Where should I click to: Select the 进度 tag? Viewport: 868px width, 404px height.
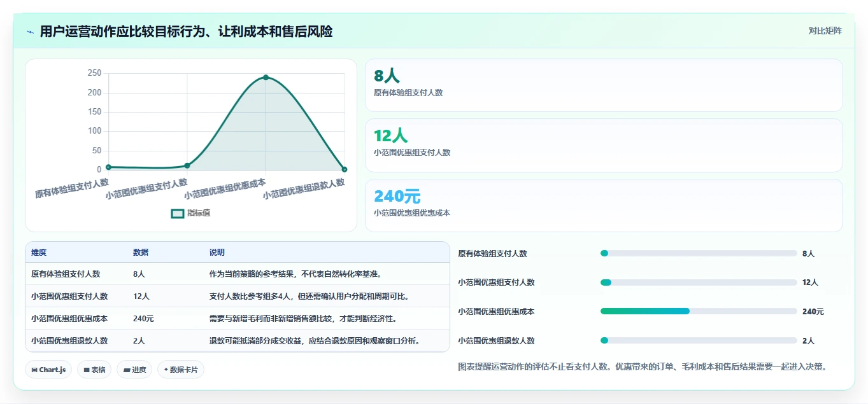click(x=134, y=370)
